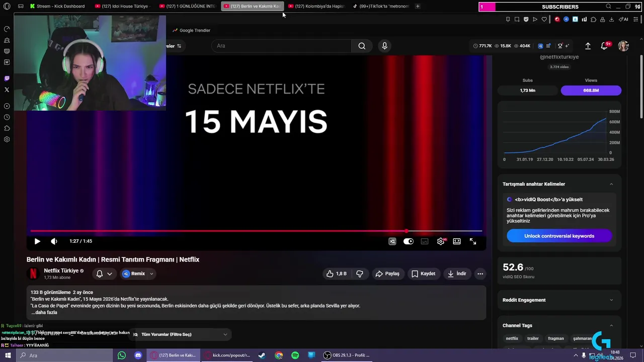Click Unlock controversial keywords button
Image resolution: width=644 pixels, height=362 pixels.
click(x=559, y=236)
